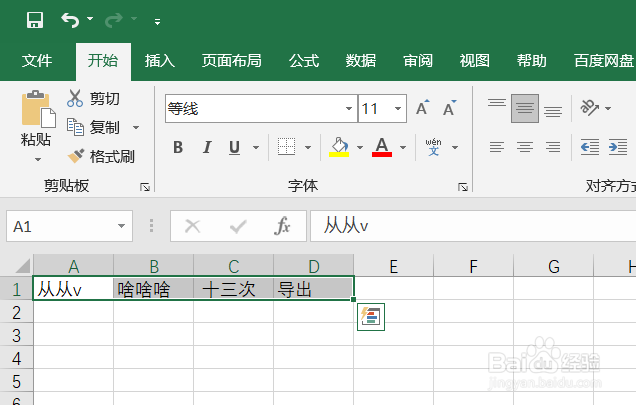Expand the font size dropdown arrow
The width and height of the screenshot is (636, 405).
tap(398, 108)
